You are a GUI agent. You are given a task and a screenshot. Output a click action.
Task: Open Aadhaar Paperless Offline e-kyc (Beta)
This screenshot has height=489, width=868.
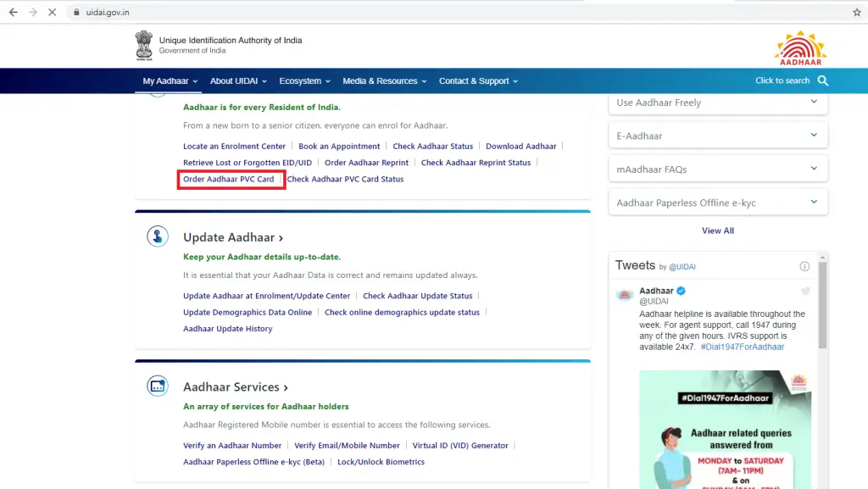click(254, 462)
